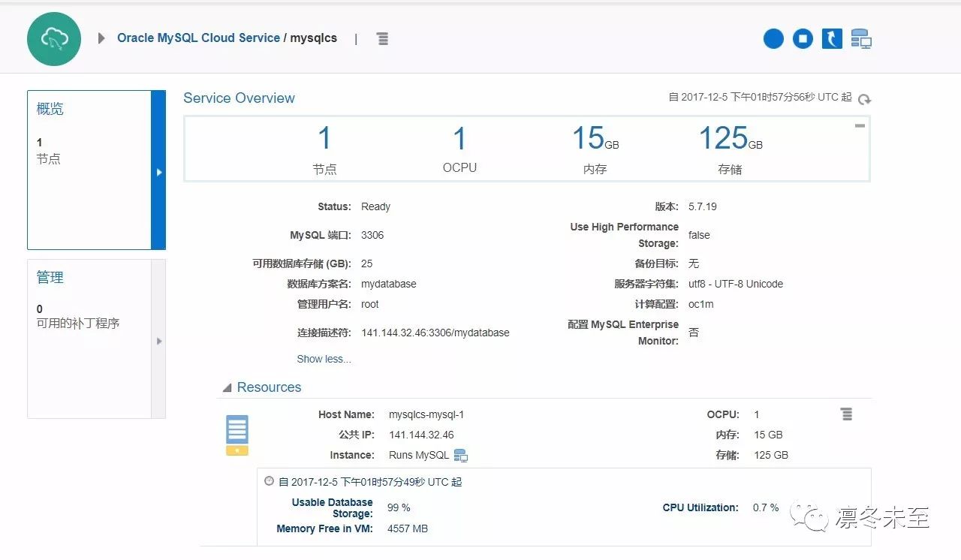
Task: Click the public IP value 141.144.32.46
Action: [421, 435]
